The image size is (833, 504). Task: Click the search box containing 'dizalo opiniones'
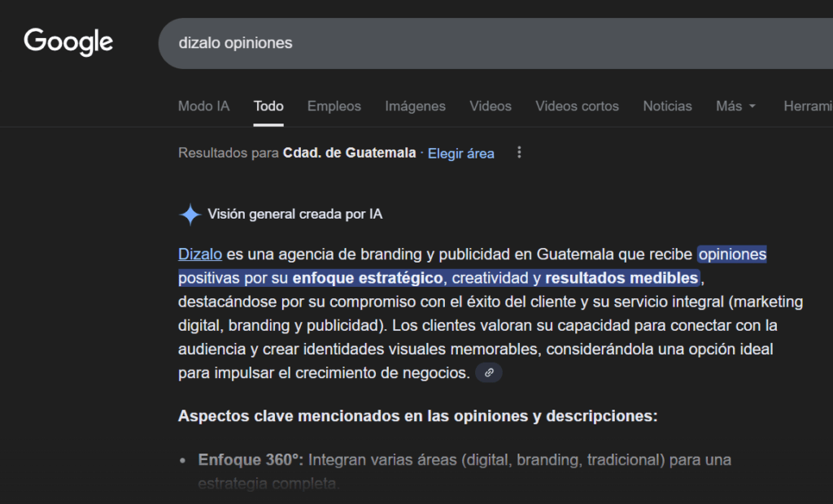(495, 43)
